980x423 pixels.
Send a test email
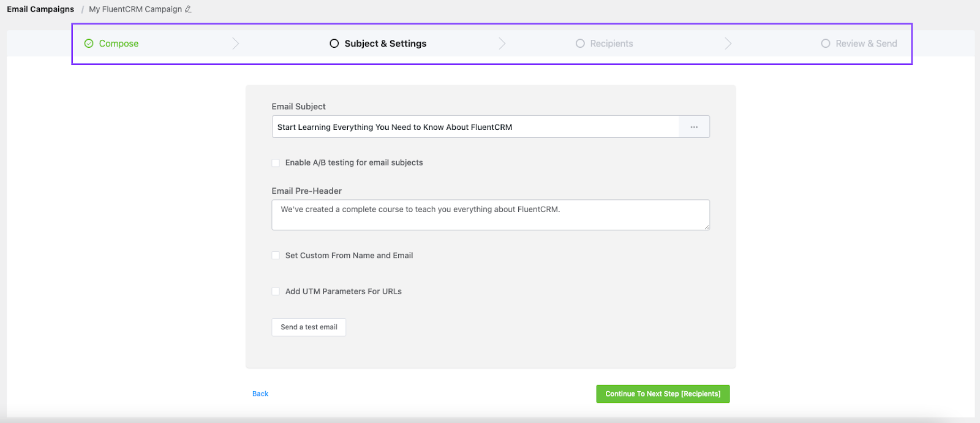309,327
